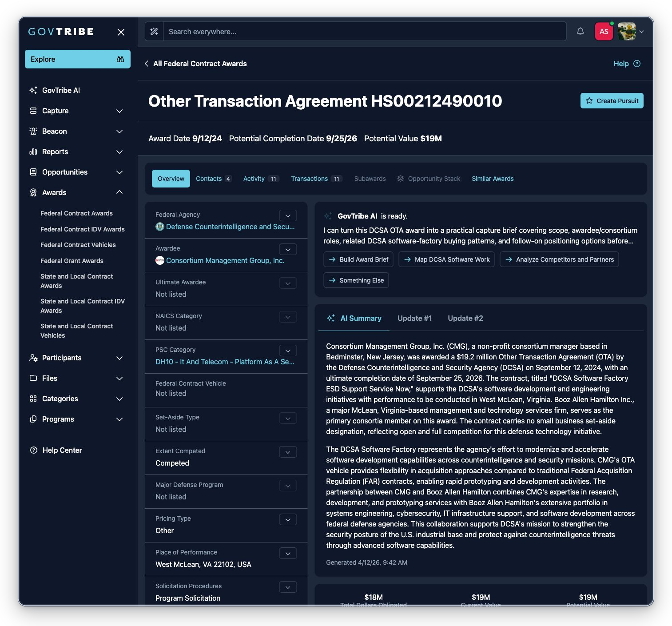This screenshot has width=672, height=626.
Task: Open the Similar Awards tab
Action: (x=493, y=179)
